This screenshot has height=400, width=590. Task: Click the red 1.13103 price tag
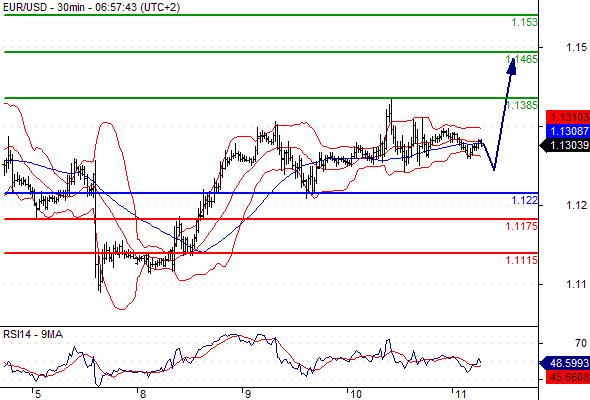tap(568, 117)
